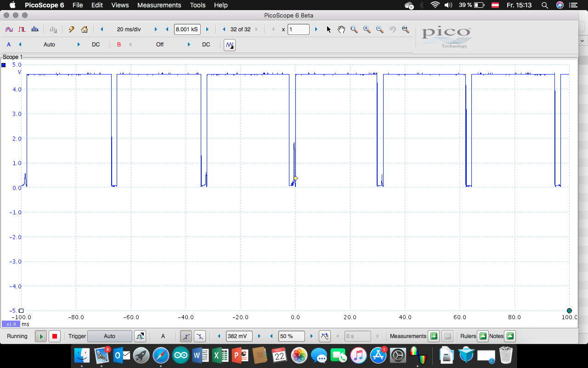Click green Start capture button

tap(41, 336)
